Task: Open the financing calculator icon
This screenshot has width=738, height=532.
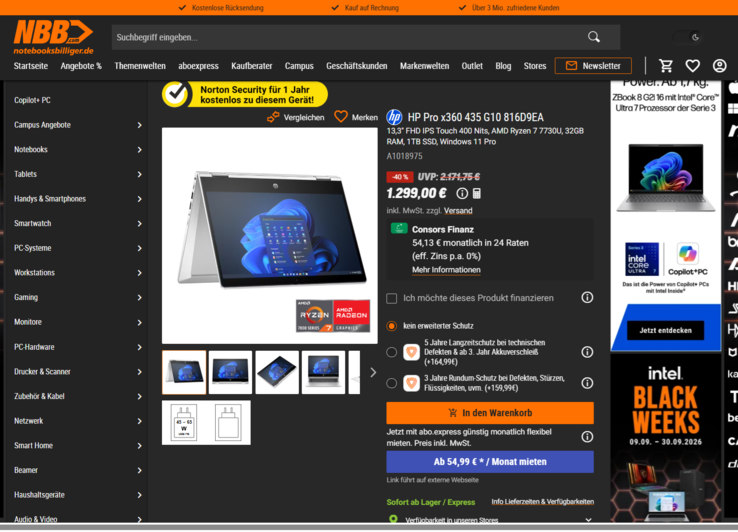Action: (x=477, y=193)
